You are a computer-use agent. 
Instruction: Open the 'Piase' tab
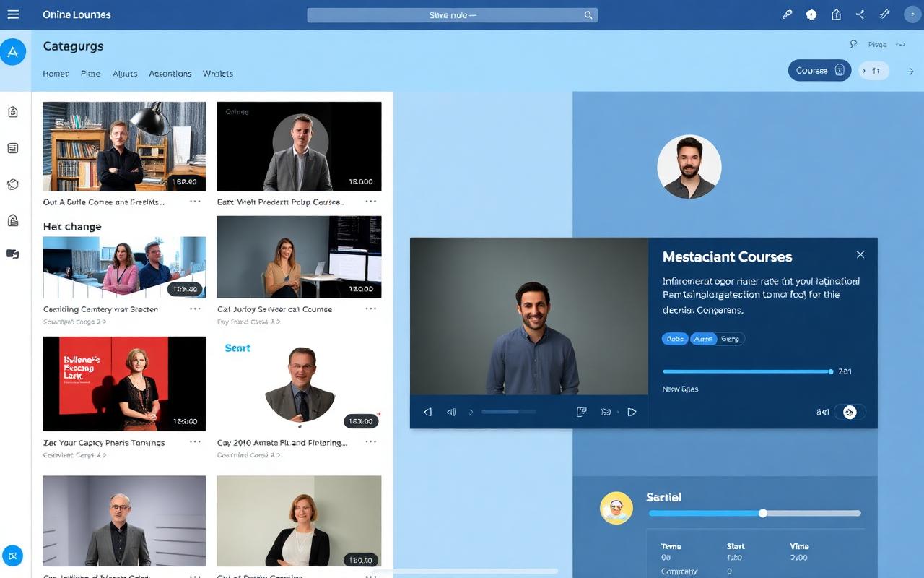(91, 74)
